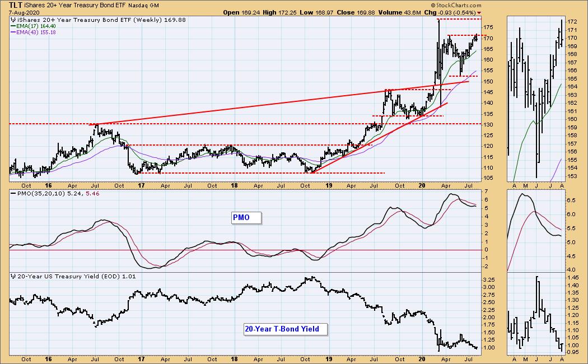Click the 153 label on zoom panel axis
Screen dimensions: 588x364
point(572,176)
